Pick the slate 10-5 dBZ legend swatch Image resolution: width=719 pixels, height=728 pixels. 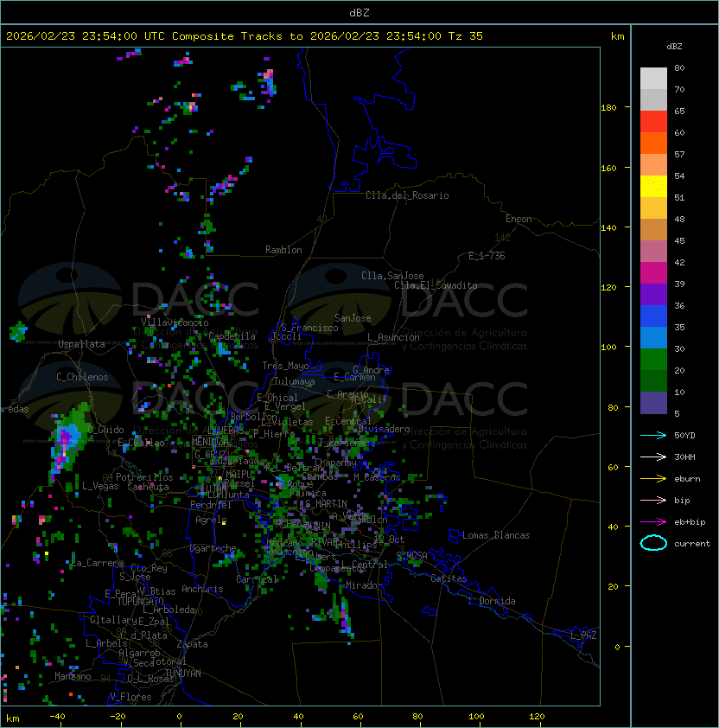653,403
